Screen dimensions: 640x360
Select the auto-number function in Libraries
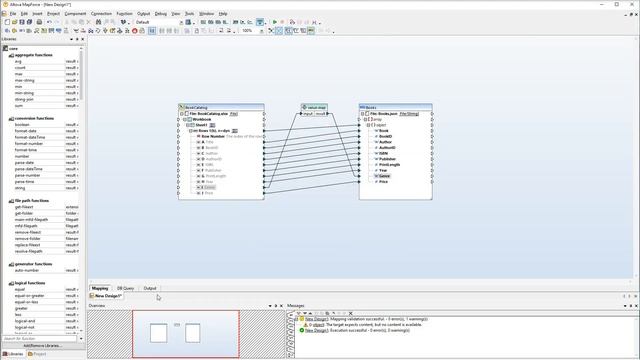[x=27, y=271]
